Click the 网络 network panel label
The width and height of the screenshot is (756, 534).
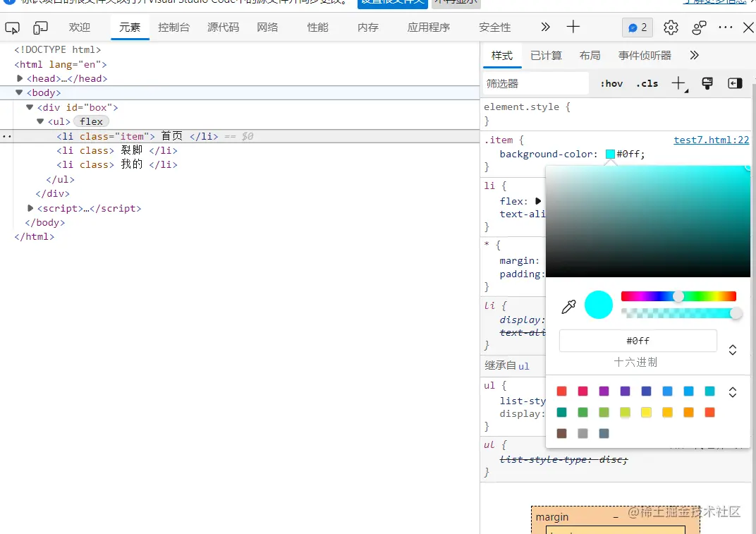[267, 27]
